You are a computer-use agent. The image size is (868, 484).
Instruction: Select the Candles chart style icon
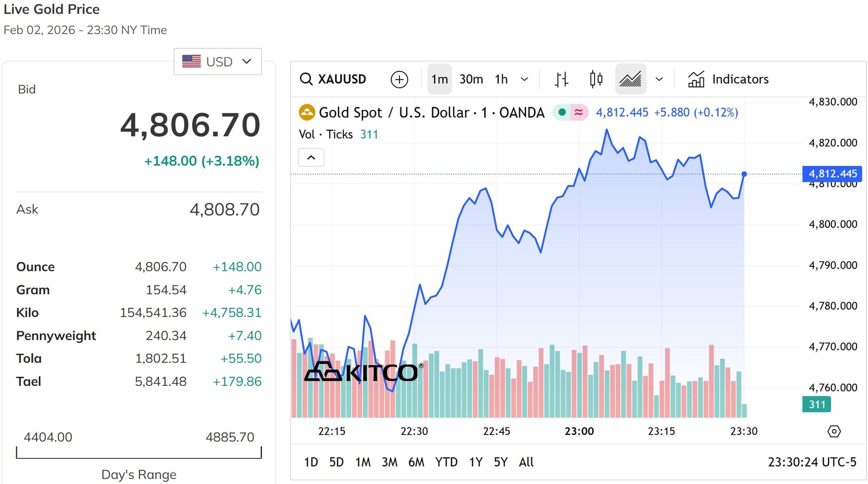(x=596, y=79)
